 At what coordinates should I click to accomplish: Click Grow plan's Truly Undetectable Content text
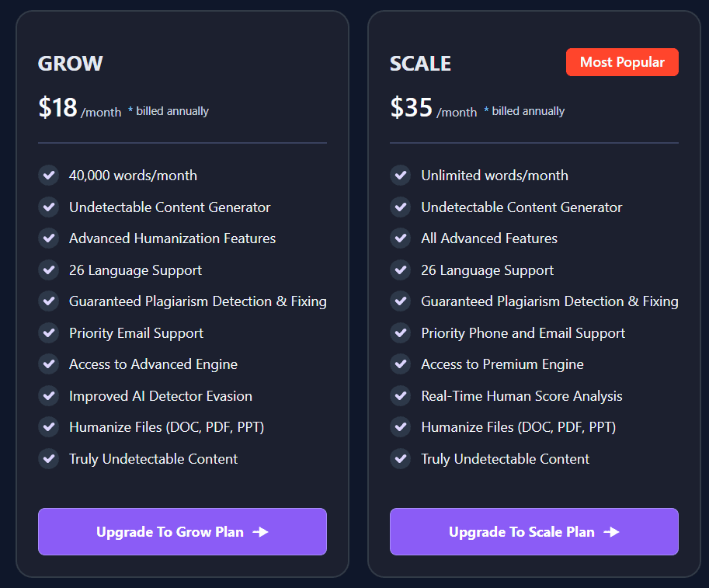point(153,459)
